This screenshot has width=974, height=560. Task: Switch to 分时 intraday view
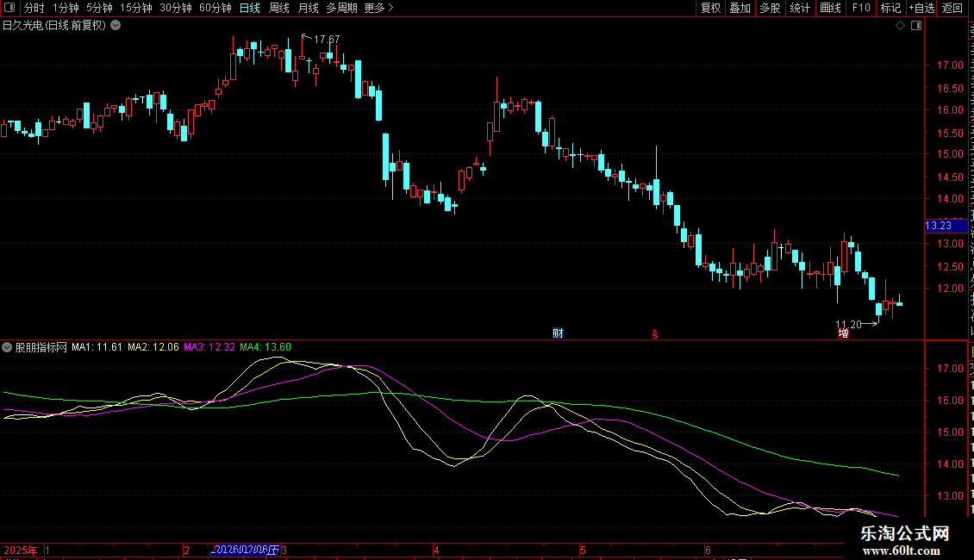[34, 8]
